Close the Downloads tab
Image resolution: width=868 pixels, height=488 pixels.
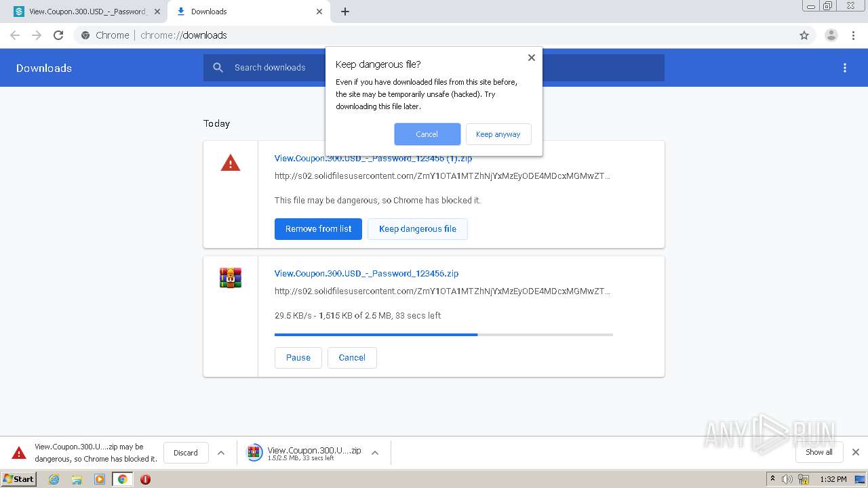[319, 12]
